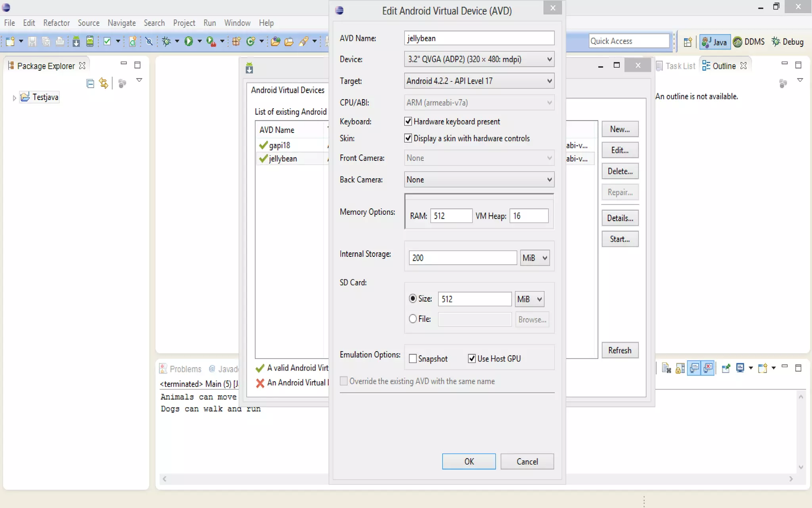Screen dimensions: 812x508
Task: Click the green Run icon
Action: 189,41
